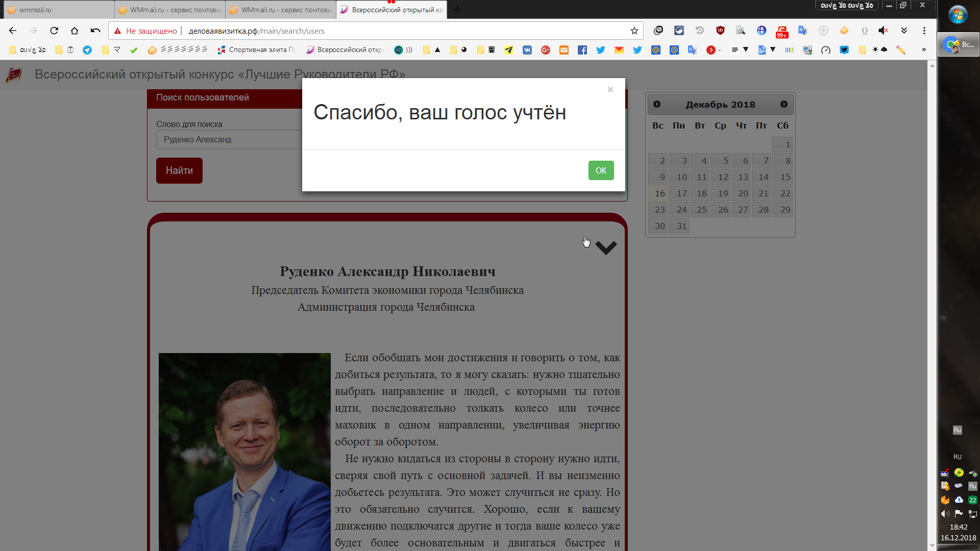Expand the hidden extensions double chevron
980x551 pixels.
click(x=904, y=31)
